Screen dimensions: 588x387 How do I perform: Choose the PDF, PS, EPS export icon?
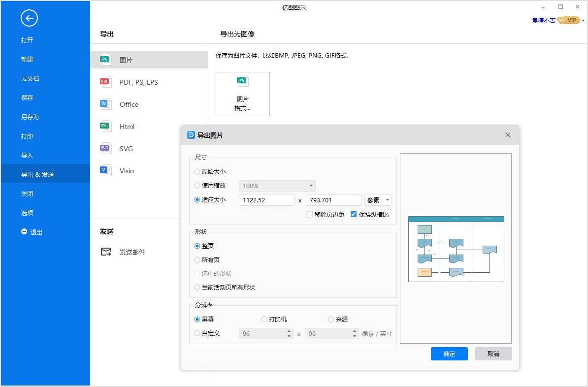pos(105,82)
